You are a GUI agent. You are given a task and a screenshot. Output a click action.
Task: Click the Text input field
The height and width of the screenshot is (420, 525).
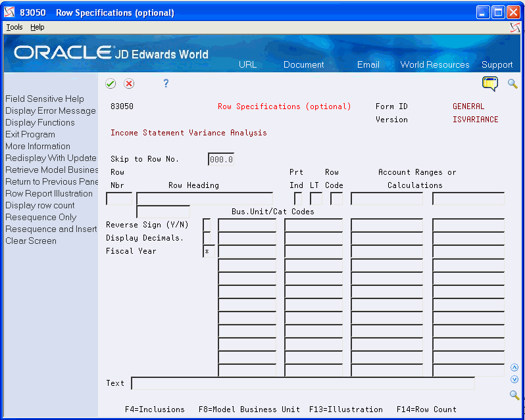303,383
